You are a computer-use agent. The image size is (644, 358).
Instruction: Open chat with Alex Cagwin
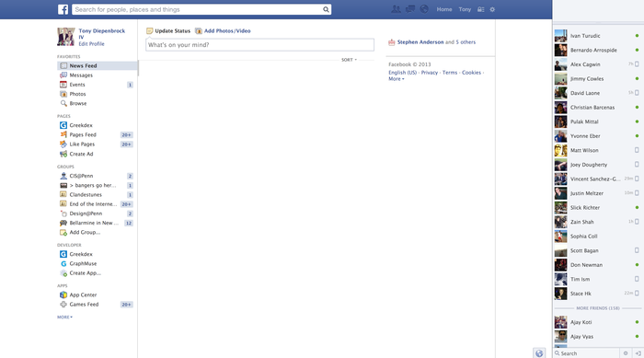pyautogui.click(x=598, y=64)
